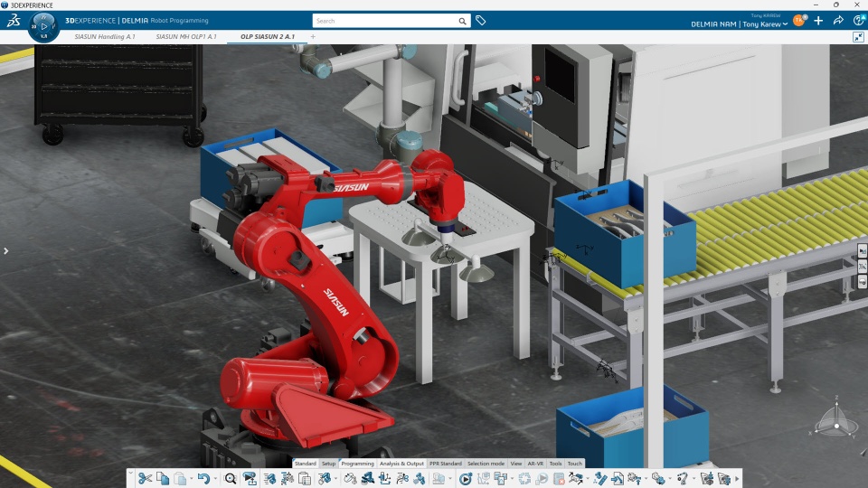868x488 pixels.
Task: Click the flag export icon in toolbar
Action: (x=250, y=479)
